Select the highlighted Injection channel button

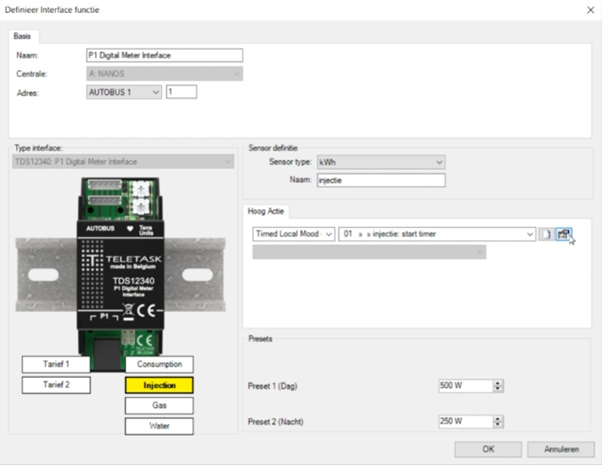(x=159, y=385)
